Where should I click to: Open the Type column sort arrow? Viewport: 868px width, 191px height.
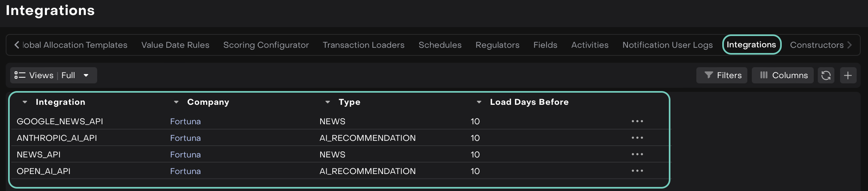click(x=328, y=102)
